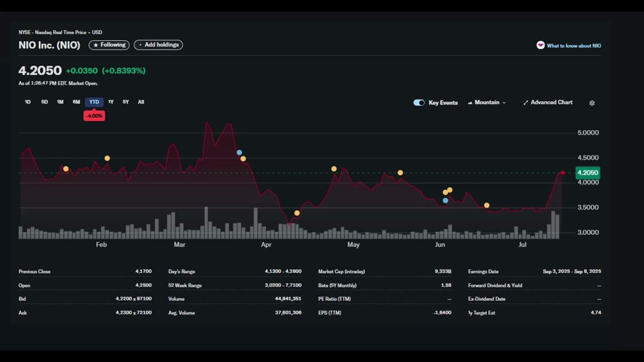Click the blue key event dot in late March
This screenshot has width=644, height=362.
point(239,153)
